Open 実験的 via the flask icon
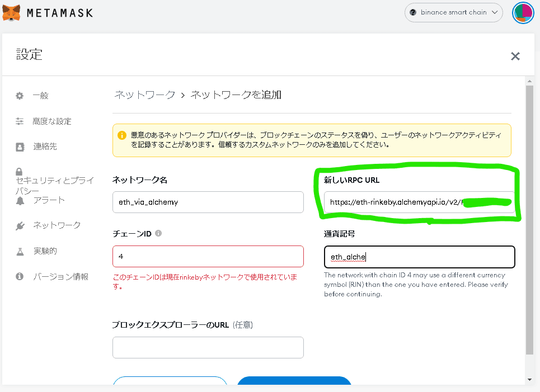 click(x=20, y=251)
